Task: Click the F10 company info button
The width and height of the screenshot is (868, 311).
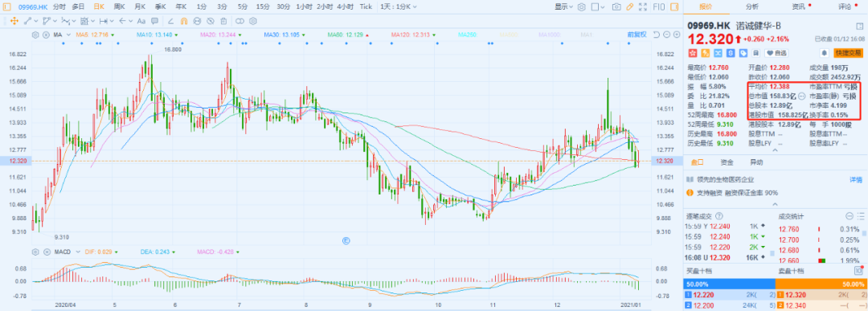Action: tap(659, 7)
